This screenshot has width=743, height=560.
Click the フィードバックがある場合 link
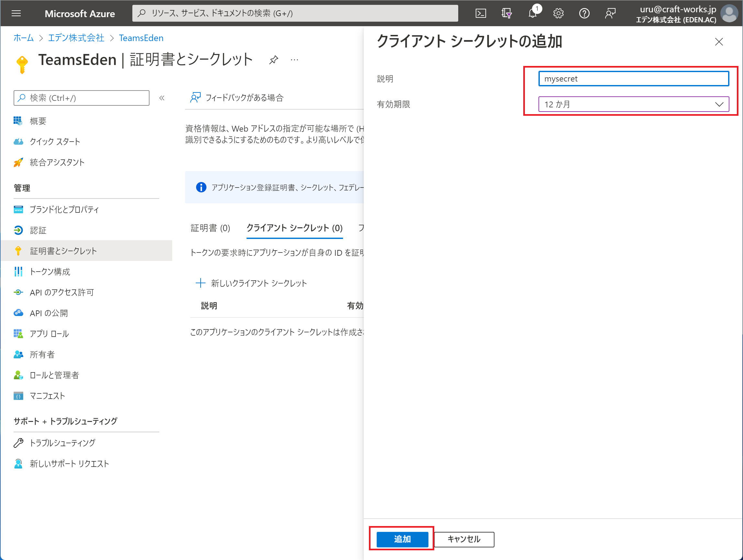click(x=237, y=98)
